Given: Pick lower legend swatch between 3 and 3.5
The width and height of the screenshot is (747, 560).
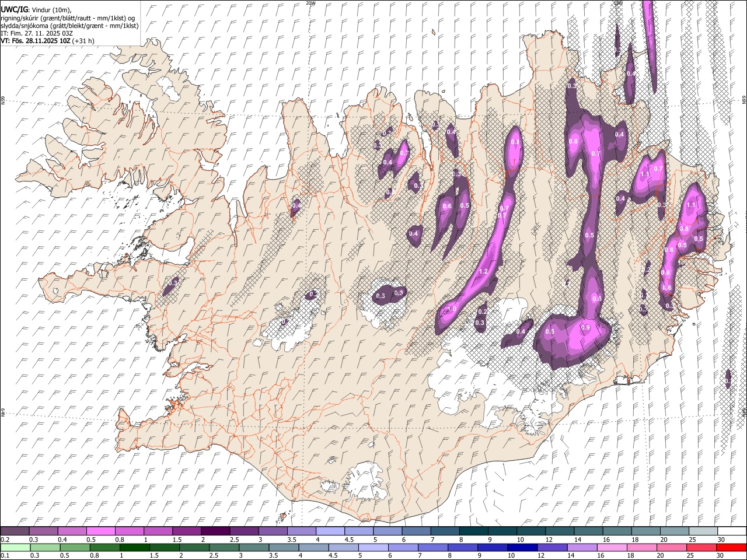Looking at the screenshot, I should 254,548.
